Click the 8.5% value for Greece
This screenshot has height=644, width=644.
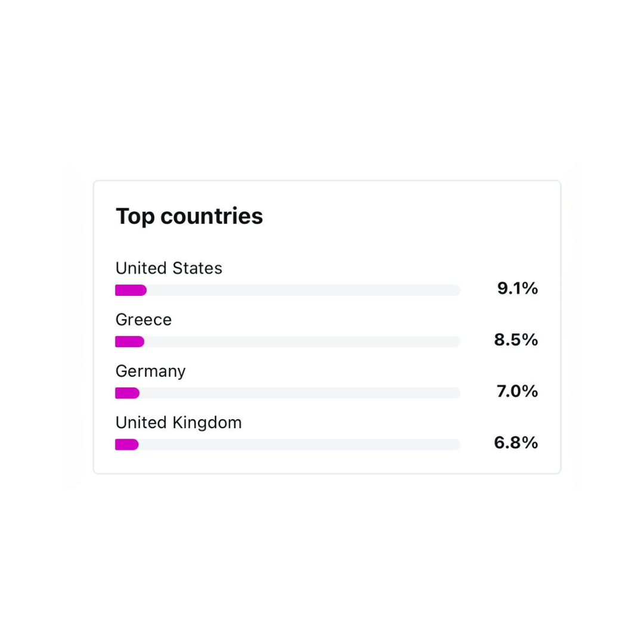pyautogui.click(x=516, y=340)
